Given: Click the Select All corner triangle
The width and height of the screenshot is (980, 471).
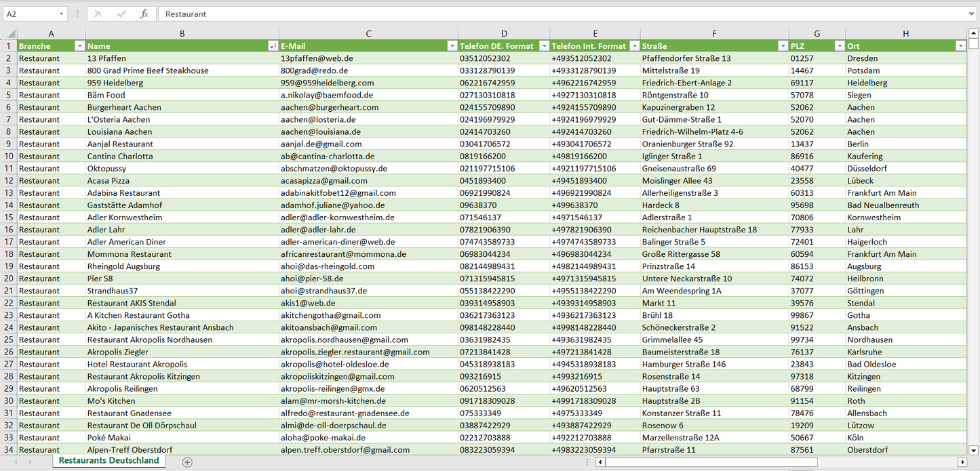Looking at the screenshot, I should (x=9, y=33).
